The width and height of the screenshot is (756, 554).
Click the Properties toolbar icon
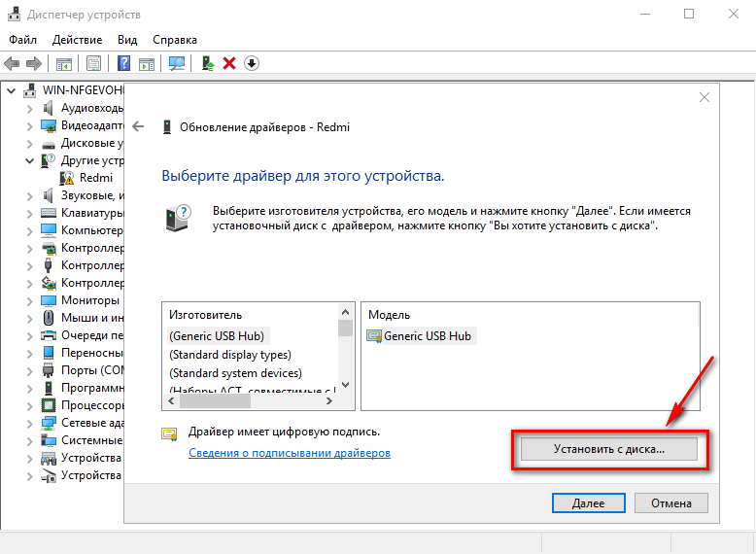(x=94, y=63)
